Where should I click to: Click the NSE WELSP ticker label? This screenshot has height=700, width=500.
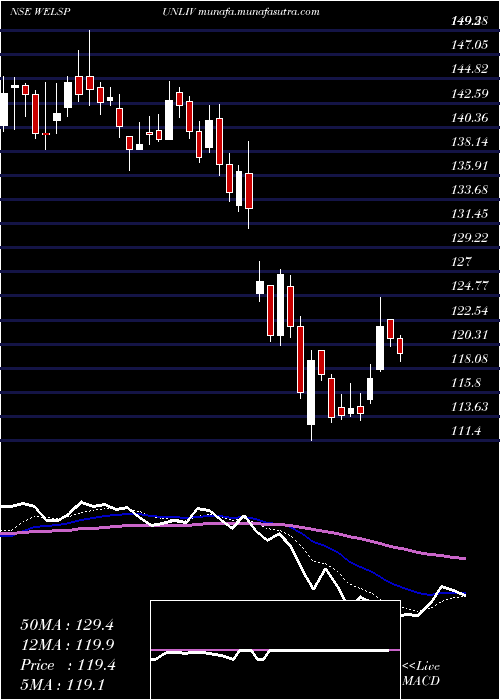(40, 12)
